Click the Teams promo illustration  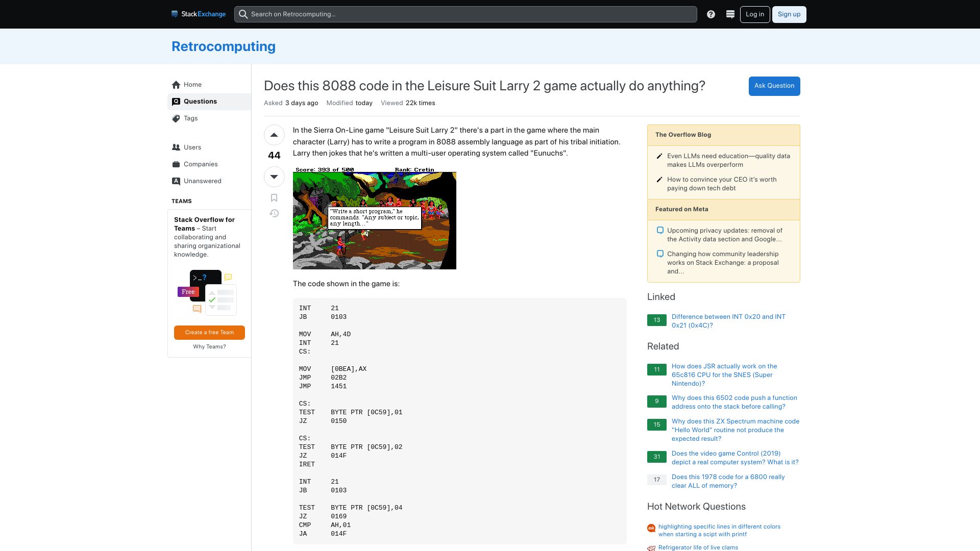[x=207, y=292]
